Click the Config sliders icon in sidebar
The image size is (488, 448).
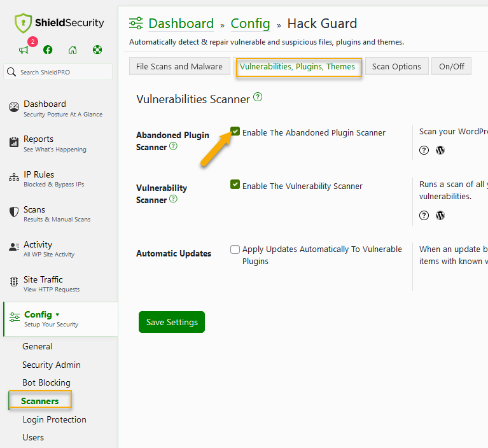[x=15, y=317]
